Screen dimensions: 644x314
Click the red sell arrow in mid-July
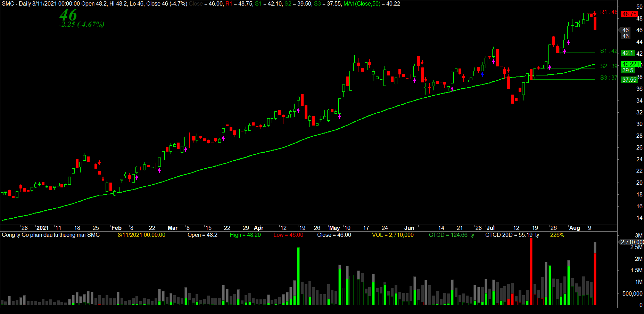508,70
